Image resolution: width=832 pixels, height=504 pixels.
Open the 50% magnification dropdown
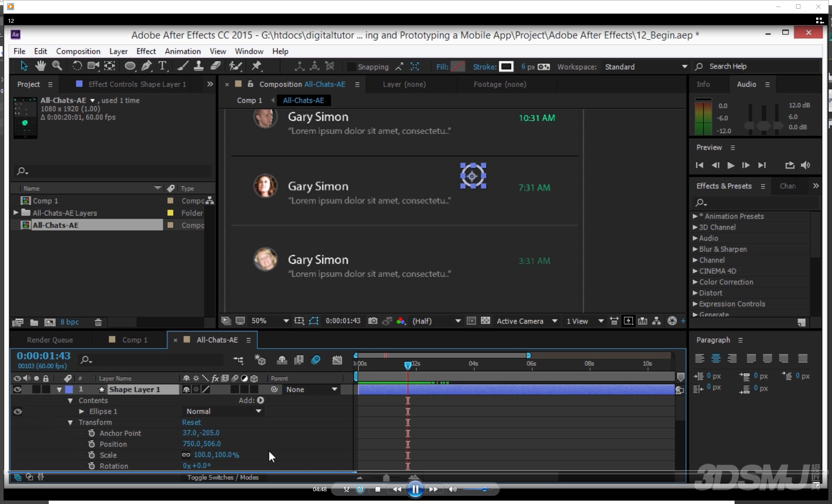[x=270, y=321]
